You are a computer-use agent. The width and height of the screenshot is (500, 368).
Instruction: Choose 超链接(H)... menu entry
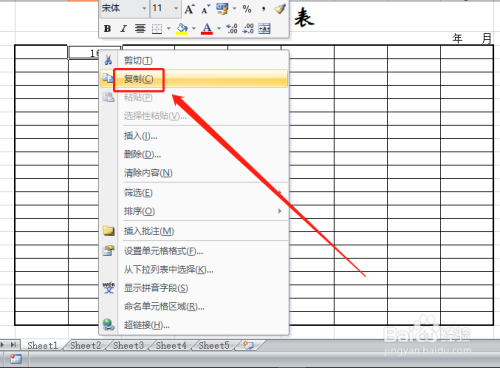pyautogui.click(x=194, y=324)
